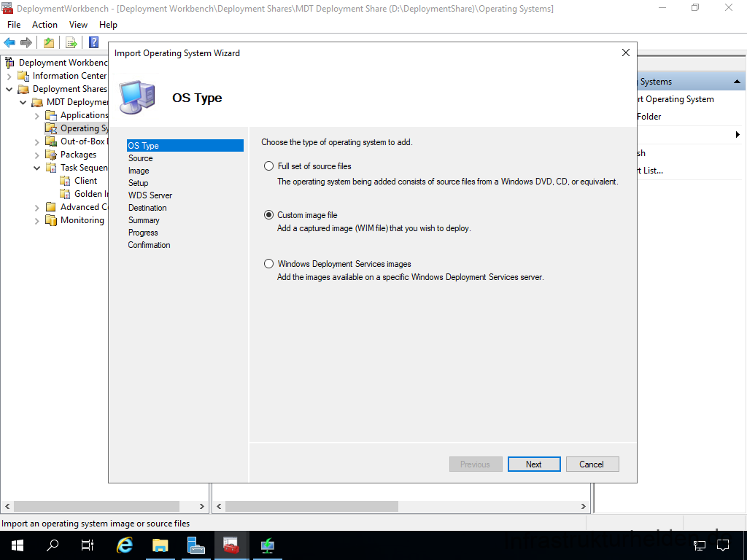Select the Deployment Workbench root icon
The width and height of the screenshot is (747, 560).
click(x=9, y=63)
